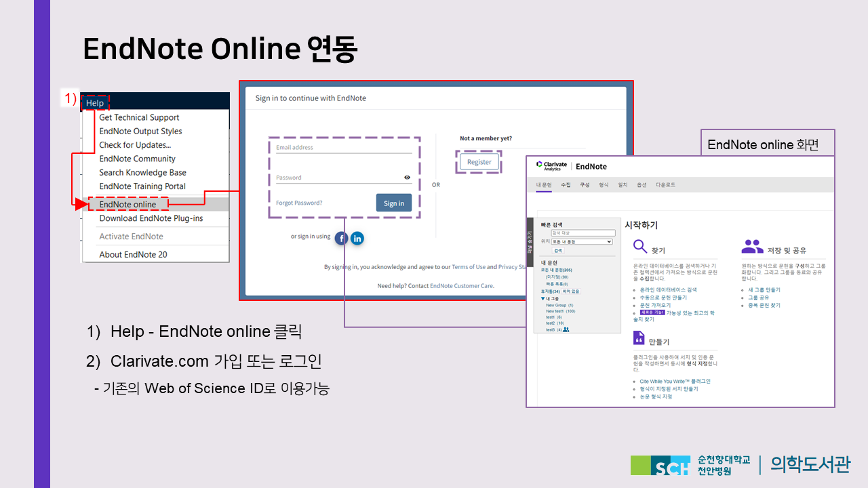Open 모든 내 문헌(205) in sidebar
Screen dimensions: 868x488
click(x=557, y=270)
